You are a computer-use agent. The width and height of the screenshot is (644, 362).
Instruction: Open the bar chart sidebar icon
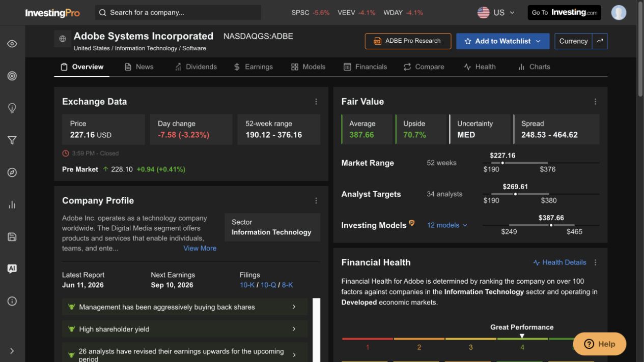[12, 204]
